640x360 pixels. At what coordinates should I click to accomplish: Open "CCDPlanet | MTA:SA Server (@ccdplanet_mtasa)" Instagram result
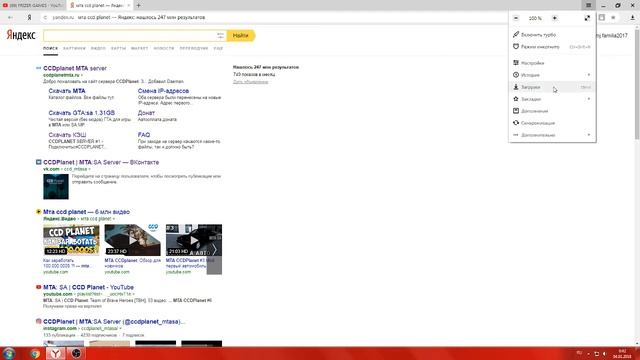[114, 322]
